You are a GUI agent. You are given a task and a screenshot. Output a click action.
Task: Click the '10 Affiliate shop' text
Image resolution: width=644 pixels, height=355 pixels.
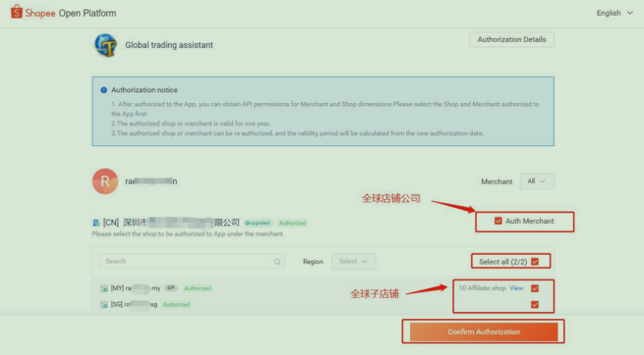(482, 288)
